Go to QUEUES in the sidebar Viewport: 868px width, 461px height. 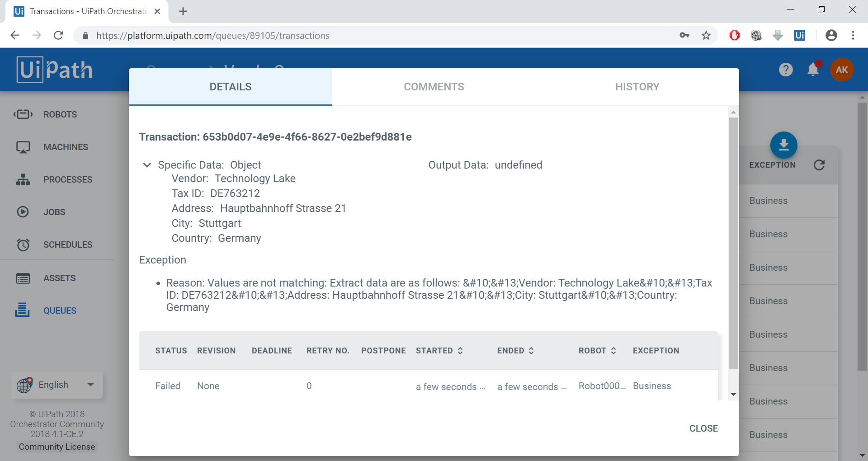tap(60, 310)
